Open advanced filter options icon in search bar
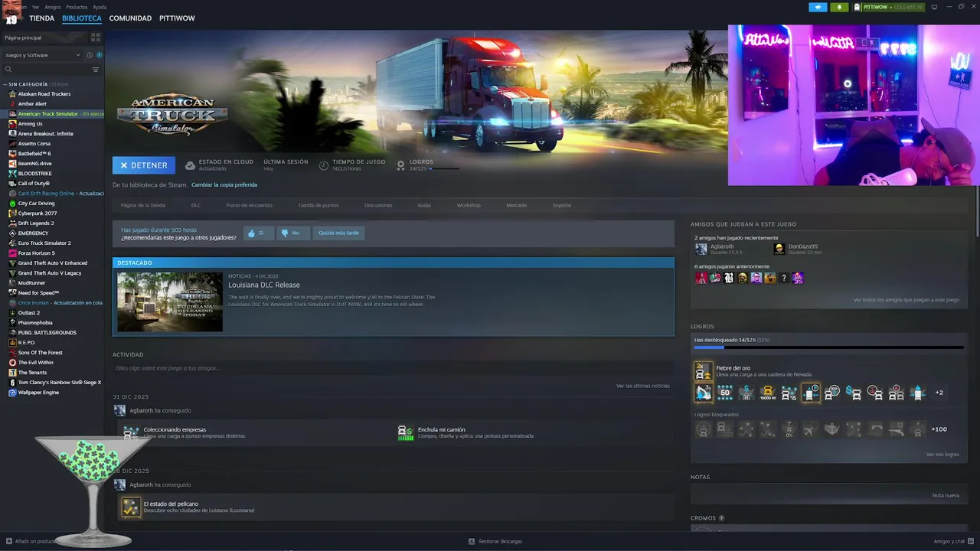This screenshot has width=980, height=551. click(96, 70)
